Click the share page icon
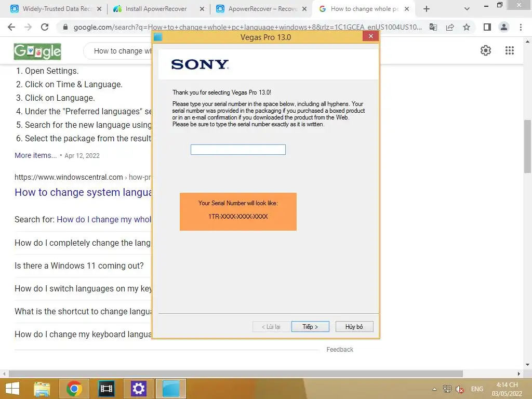 [x=450, y=27]
